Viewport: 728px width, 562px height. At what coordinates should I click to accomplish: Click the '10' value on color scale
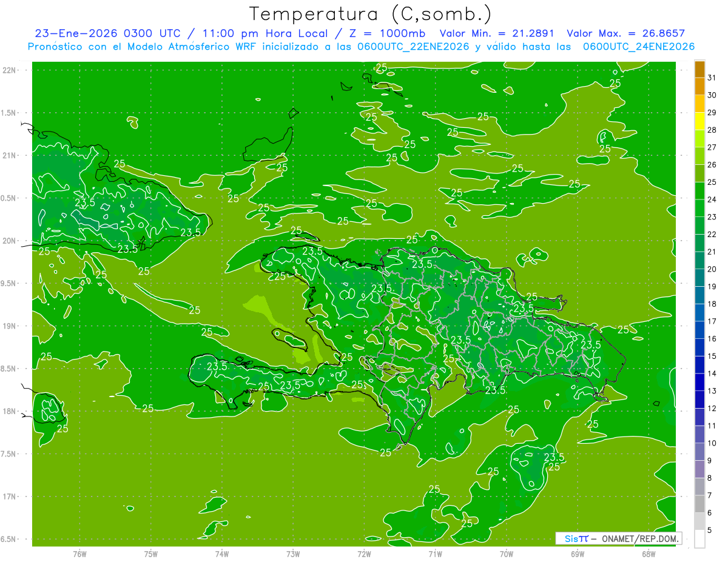[712, 443]
